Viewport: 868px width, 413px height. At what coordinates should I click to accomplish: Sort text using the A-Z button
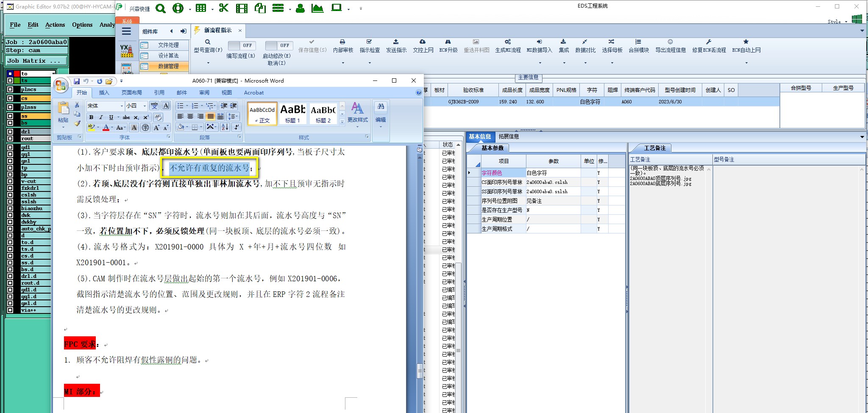click(x=225, y=127)
